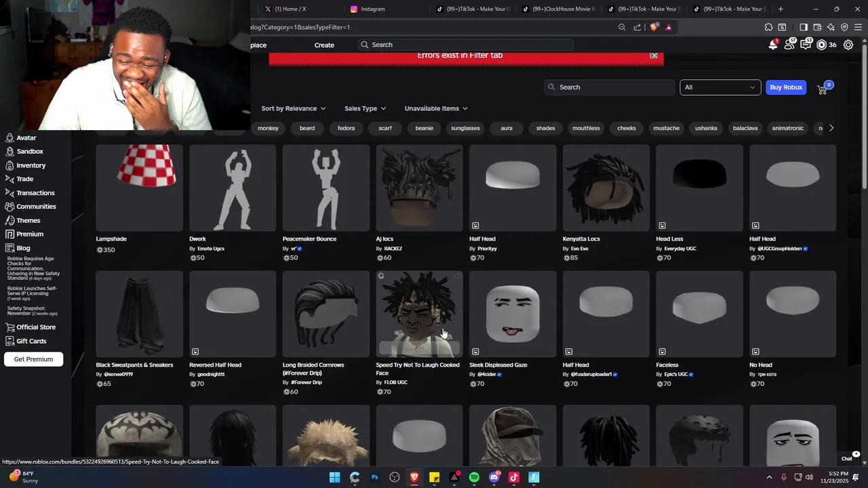Open Spotify from the taskbar

tap(474, 477)
